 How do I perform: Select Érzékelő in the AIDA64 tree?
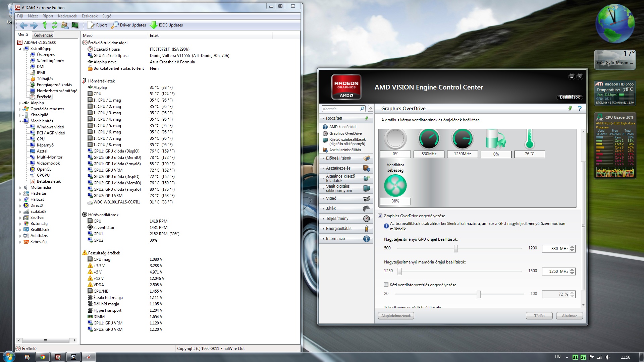(44, 97)
